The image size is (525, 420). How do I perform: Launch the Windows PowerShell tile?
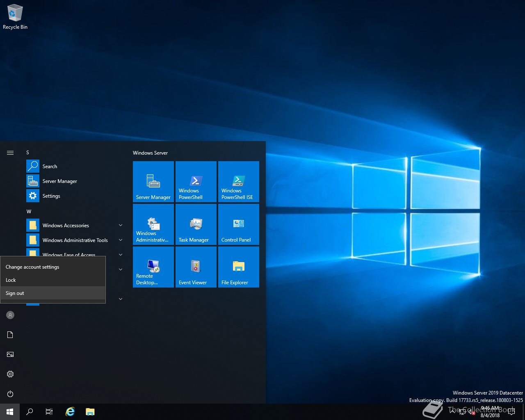[196, 182]
